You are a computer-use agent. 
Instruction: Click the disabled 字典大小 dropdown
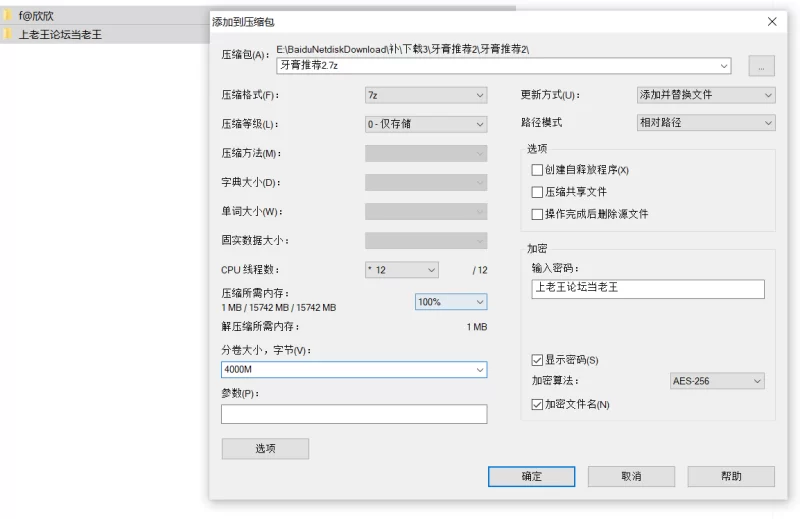pos(426,182)
